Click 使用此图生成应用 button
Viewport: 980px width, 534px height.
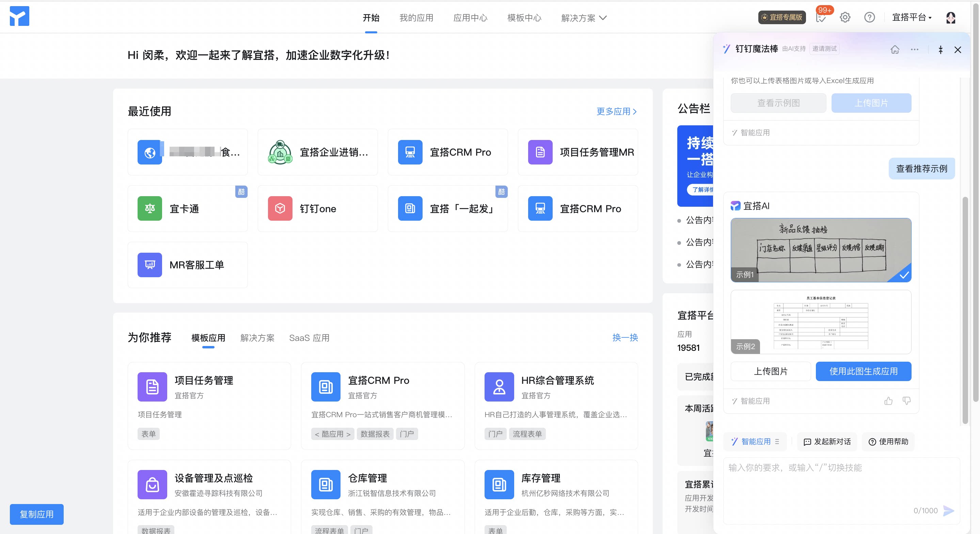click(x=863, y=372)
